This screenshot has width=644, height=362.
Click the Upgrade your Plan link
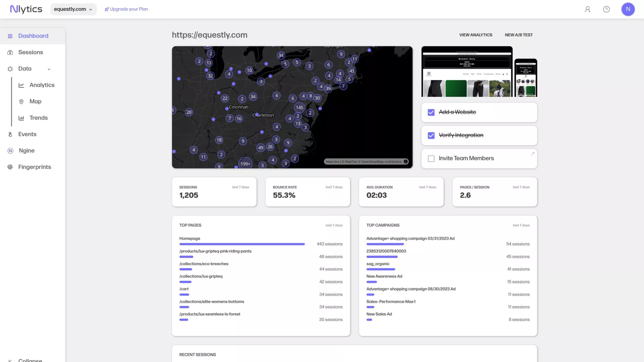(x=126, y=9)
